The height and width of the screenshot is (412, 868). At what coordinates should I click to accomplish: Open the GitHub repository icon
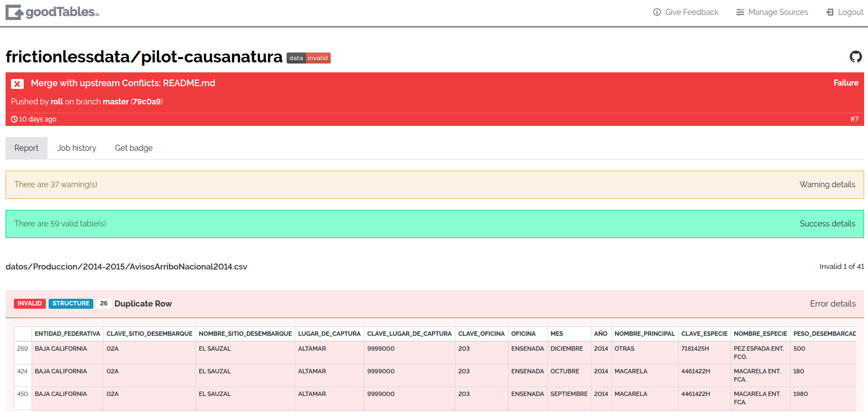pyautogui.click(x=855, y=57)
